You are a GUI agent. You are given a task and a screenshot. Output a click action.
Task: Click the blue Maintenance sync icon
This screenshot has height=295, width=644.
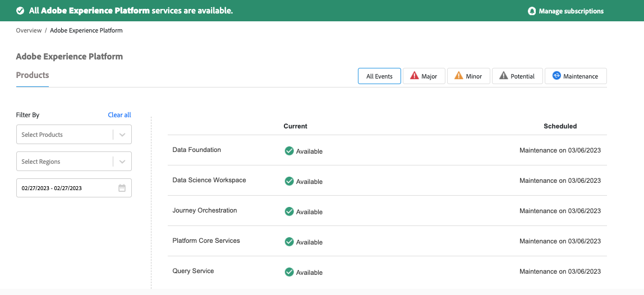pos(556,76)
